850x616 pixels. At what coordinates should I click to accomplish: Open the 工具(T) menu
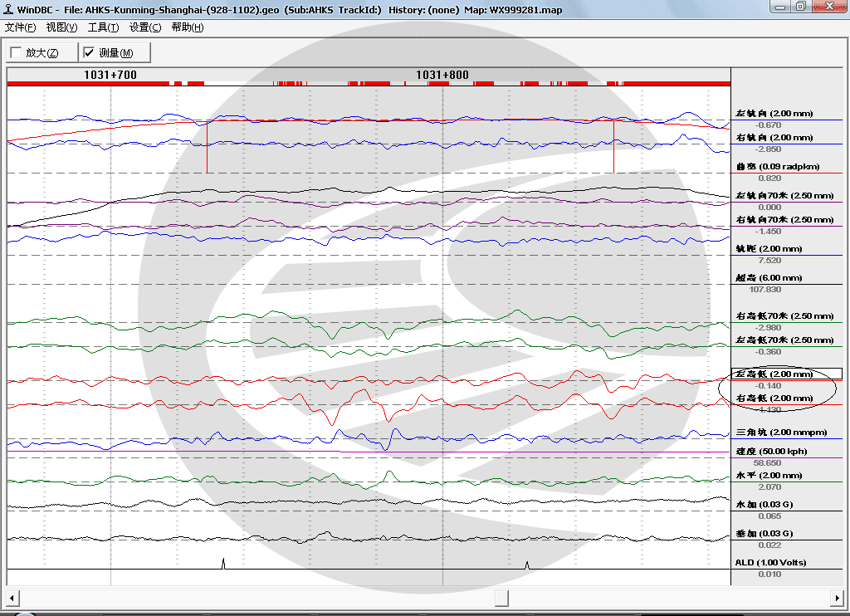pyautogui.click(x=103, y=27)
